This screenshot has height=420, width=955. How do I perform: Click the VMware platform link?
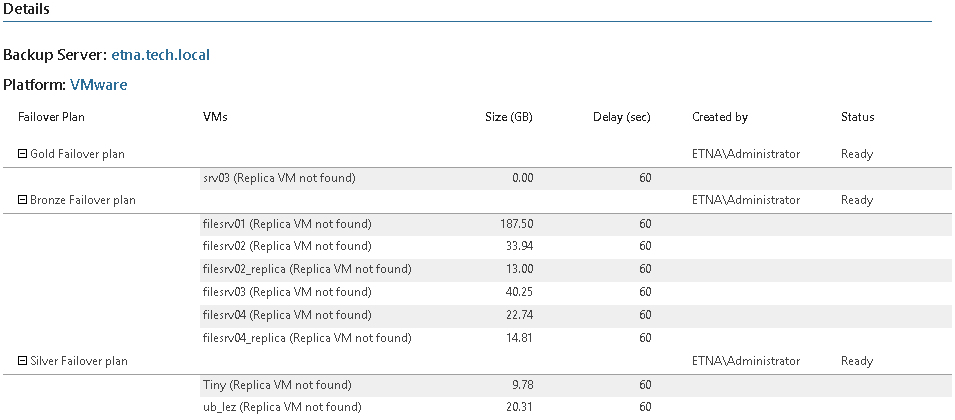pos(99,85)
